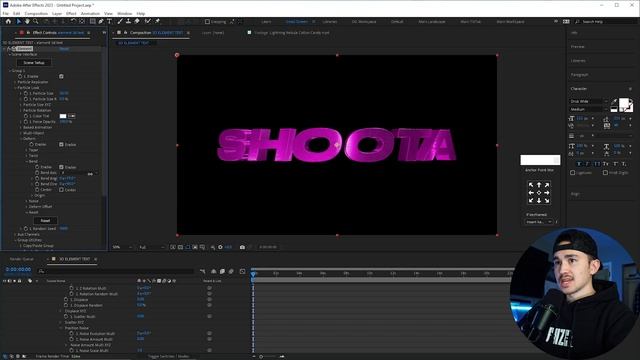
Task: Toggle the Hindi Digits checkbox
Action: coord(605,173)
